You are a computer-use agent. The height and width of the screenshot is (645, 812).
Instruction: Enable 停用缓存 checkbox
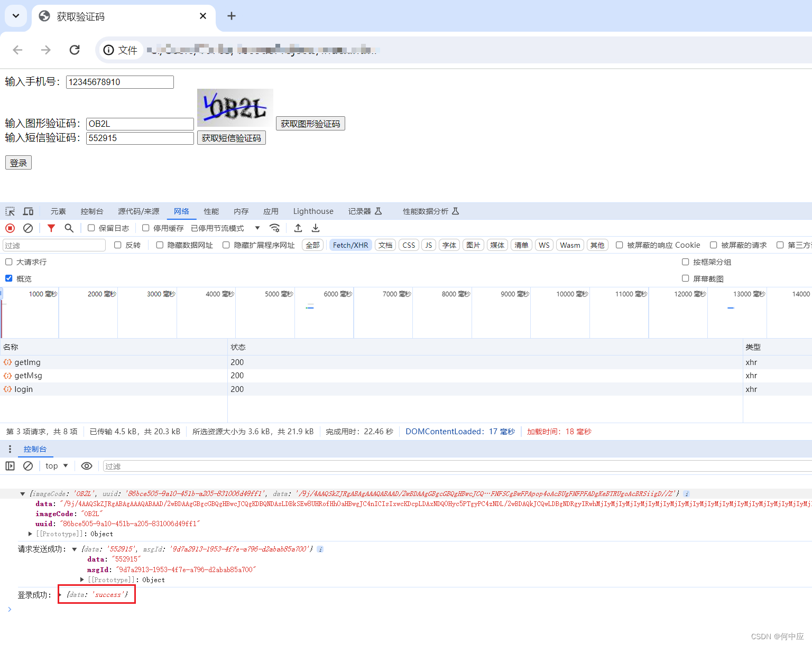pos(145,228)
